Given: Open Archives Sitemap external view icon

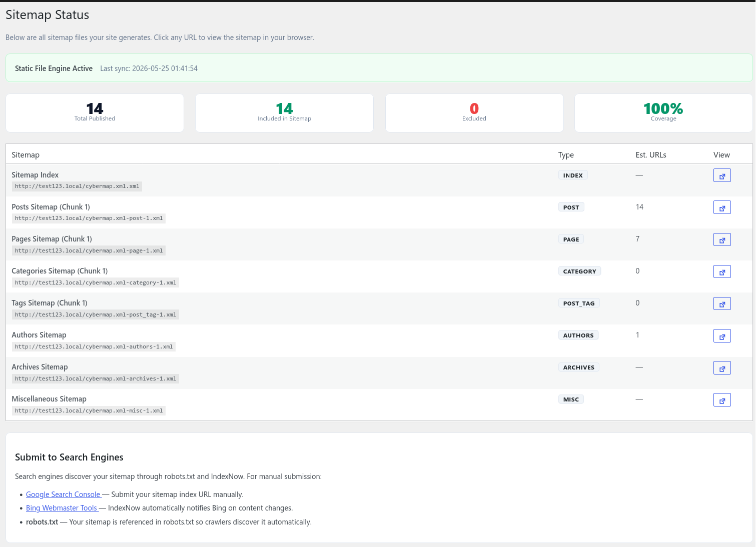Looking at the screenshot, I should 722,367.
